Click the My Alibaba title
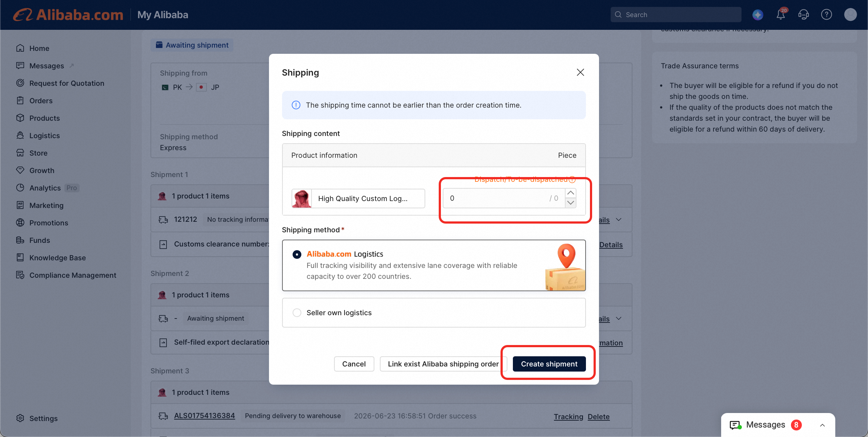Image resolution: width=868 pixels, height=437 pixels. 163,15
